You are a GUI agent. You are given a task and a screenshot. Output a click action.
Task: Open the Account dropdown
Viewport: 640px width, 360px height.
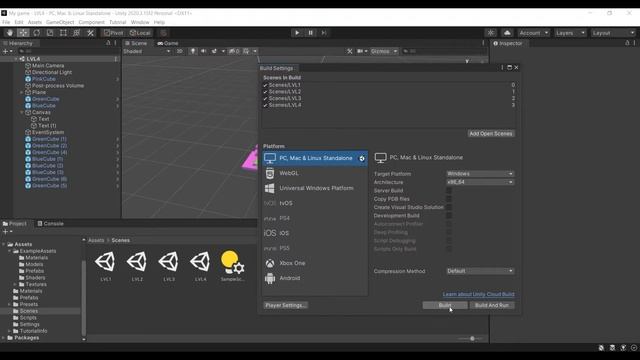533,33
